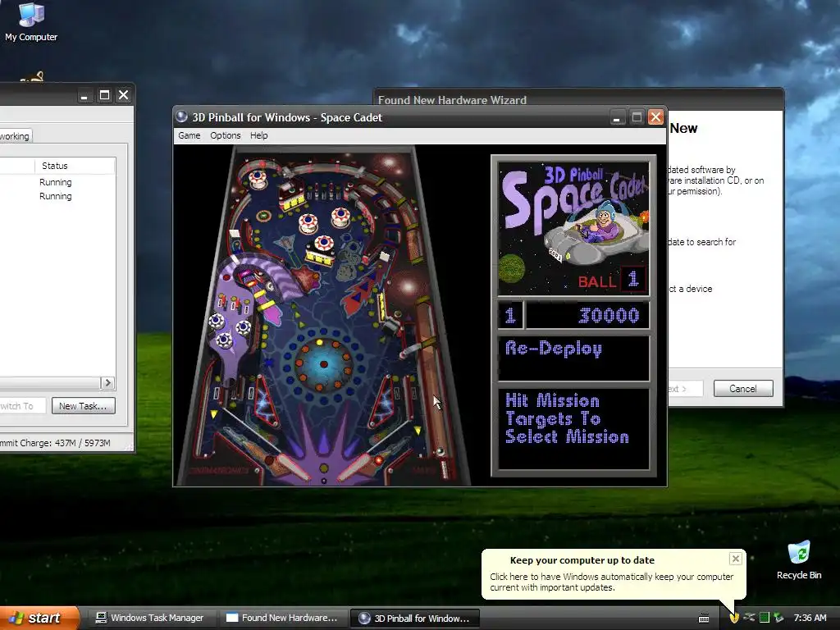Click the scrollbar right arrow in Task Manager
840x630 pixels.
[x=107, y=382]
